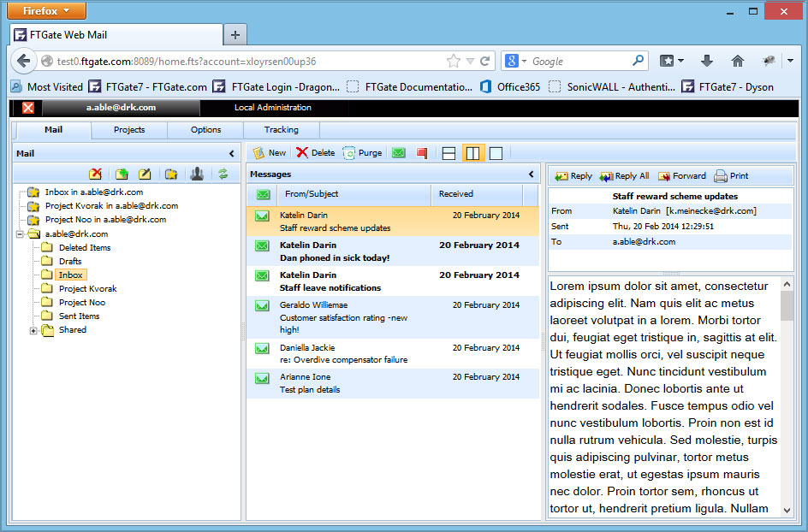The height and width of the screenshot is (532, 808).
Task: Switch to Local Administration tab
Action: [x=273, y=108]
